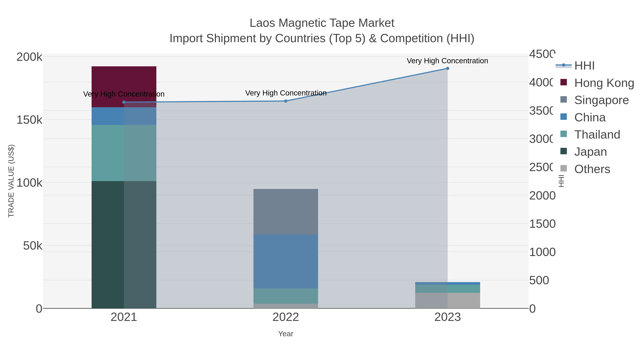Click the Hong Kong maroon legend swatch
The height and width of the screenshot is (362, 644).
[x=564, y=82]
